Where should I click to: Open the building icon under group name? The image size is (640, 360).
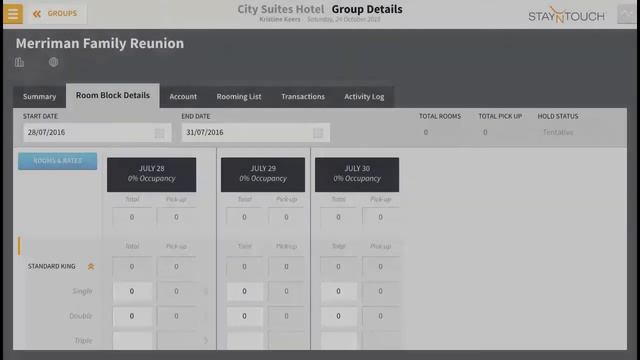[x=19, y=62]
